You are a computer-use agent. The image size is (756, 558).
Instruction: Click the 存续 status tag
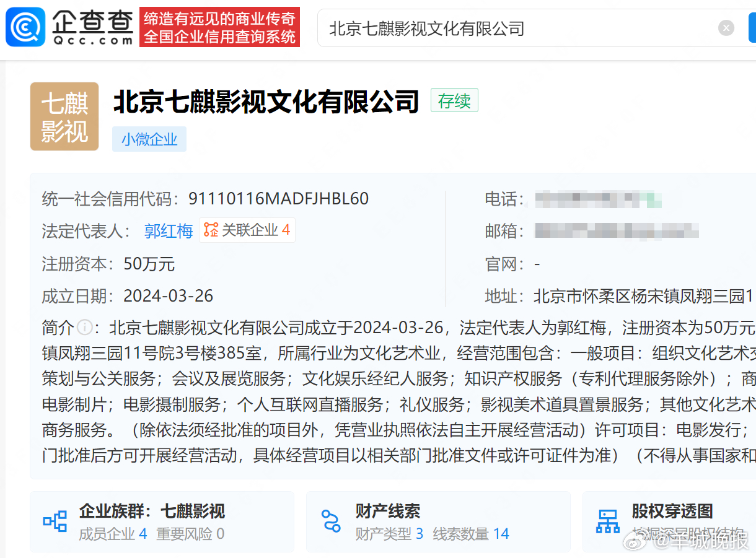(x=454, y=100)
